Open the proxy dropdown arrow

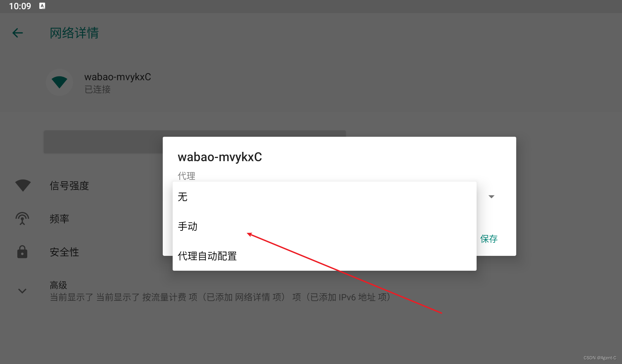tap(491, 196)
